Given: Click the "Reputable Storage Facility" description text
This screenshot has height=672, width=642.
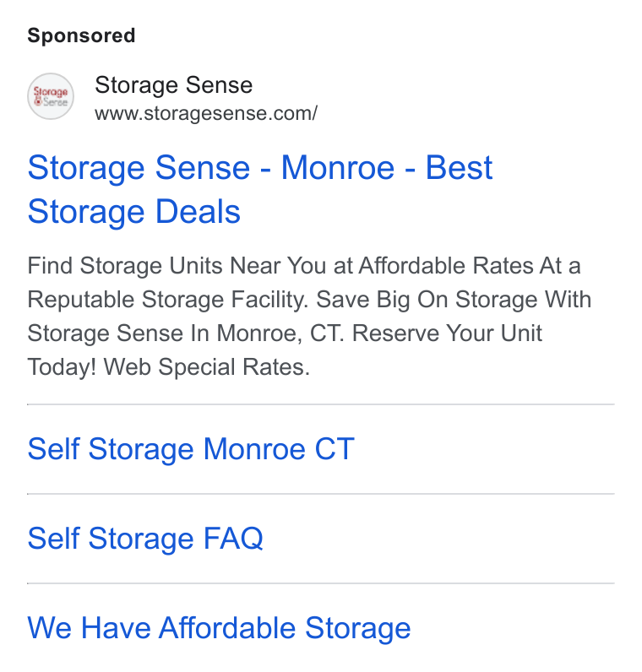Looking at the screenshot, I should (x=168, y=300).
